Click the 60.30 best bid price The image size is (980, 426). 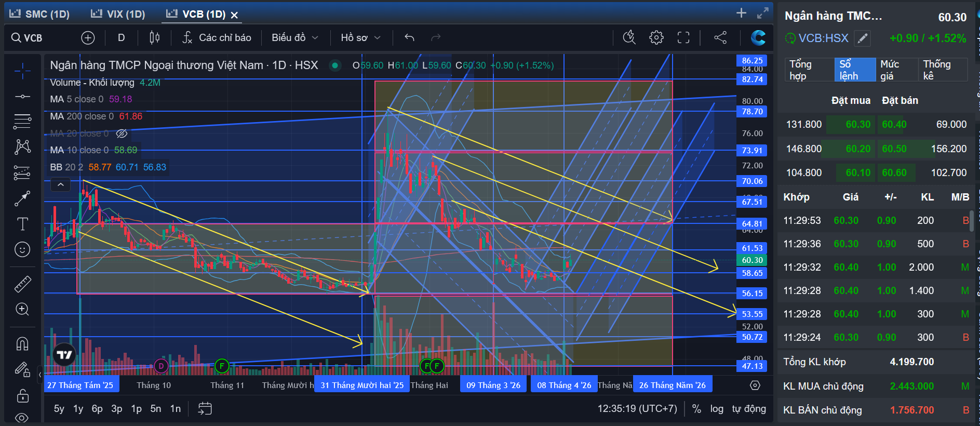(x=858, y=124)
